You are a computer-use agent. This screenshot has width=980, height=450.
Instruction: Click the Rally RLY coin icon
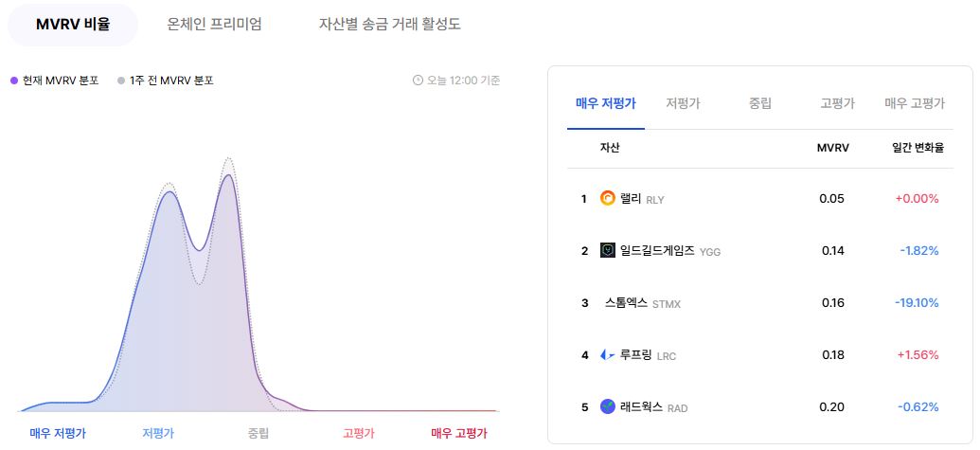click(x=608, y=199)
